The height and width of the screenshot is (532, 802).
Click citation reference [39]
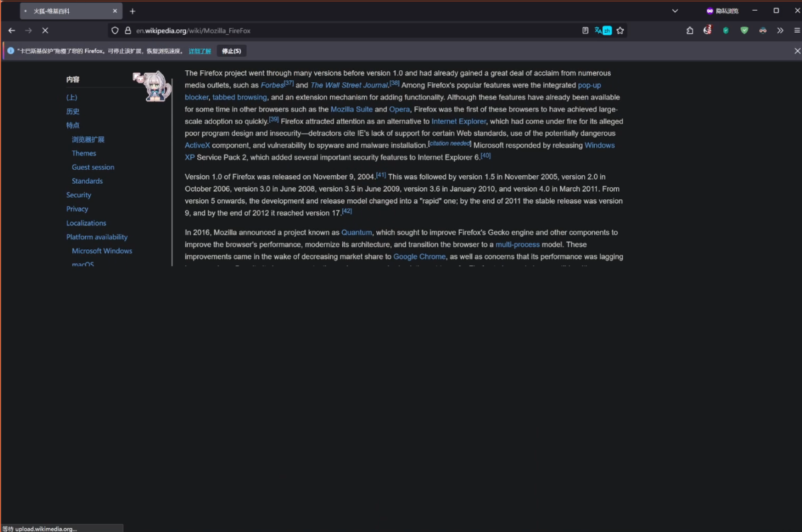(x=273, y=119)
